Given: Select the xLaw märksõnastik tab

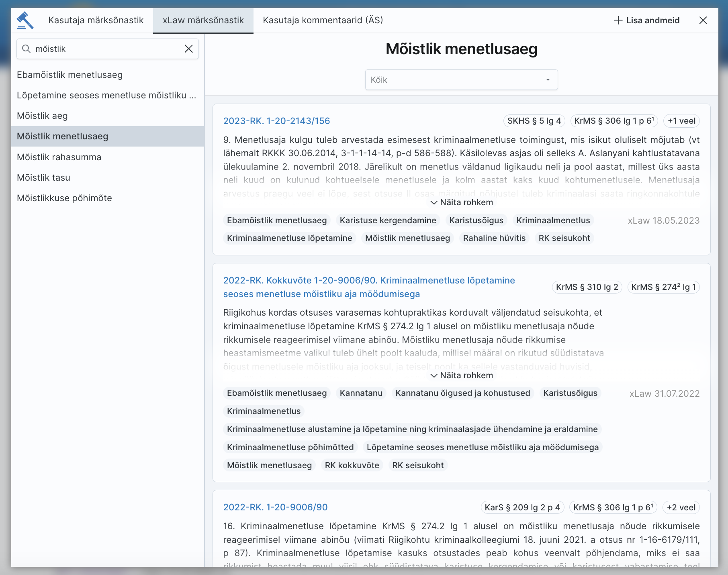Looking at the screenshot, I should [x=203, y=20].
